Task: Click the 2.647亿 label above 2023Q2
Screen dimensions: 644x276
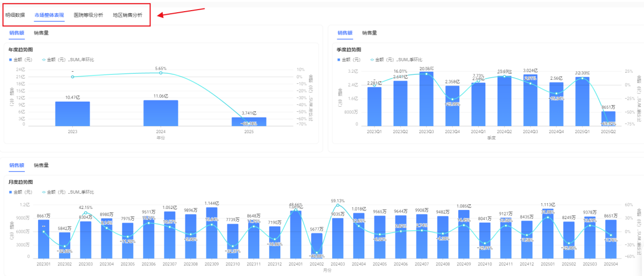Action: point(400,77)
